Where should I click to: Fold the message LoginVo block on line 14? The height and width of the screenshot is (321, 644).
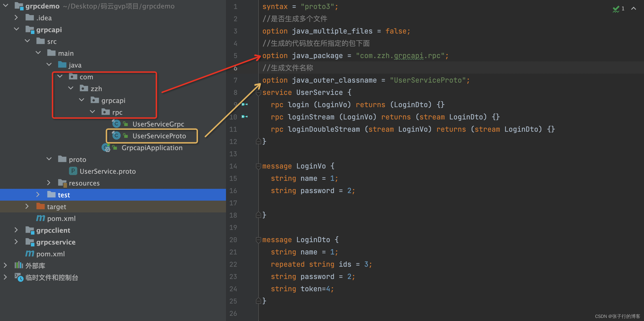259,166
